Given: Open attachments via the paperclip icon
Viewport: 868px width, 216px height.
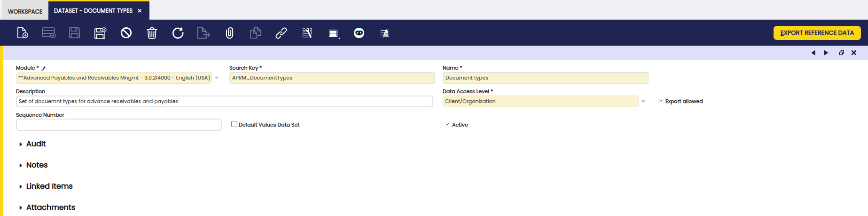Looking at the screenshot, I should [x=229, y=33].
